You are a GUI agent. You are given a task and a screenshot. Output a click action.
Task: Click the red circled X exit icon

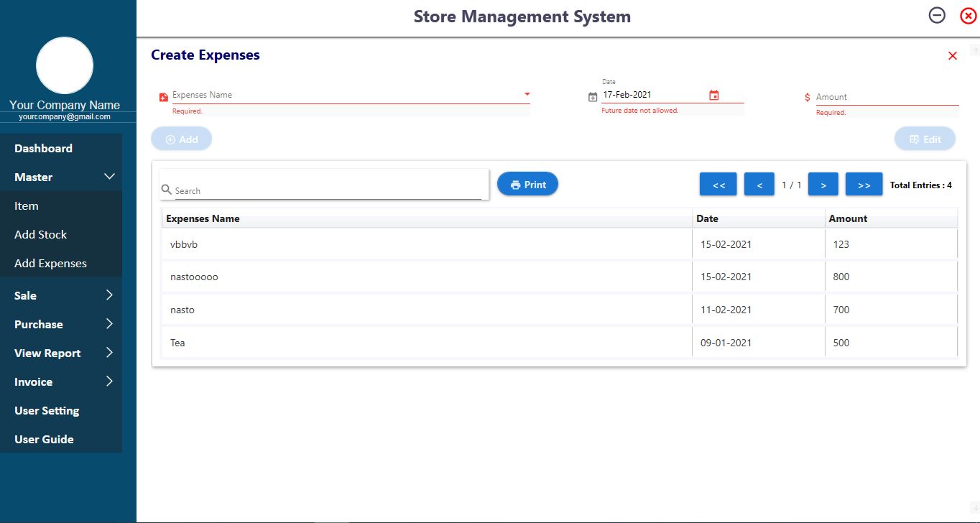969,15
